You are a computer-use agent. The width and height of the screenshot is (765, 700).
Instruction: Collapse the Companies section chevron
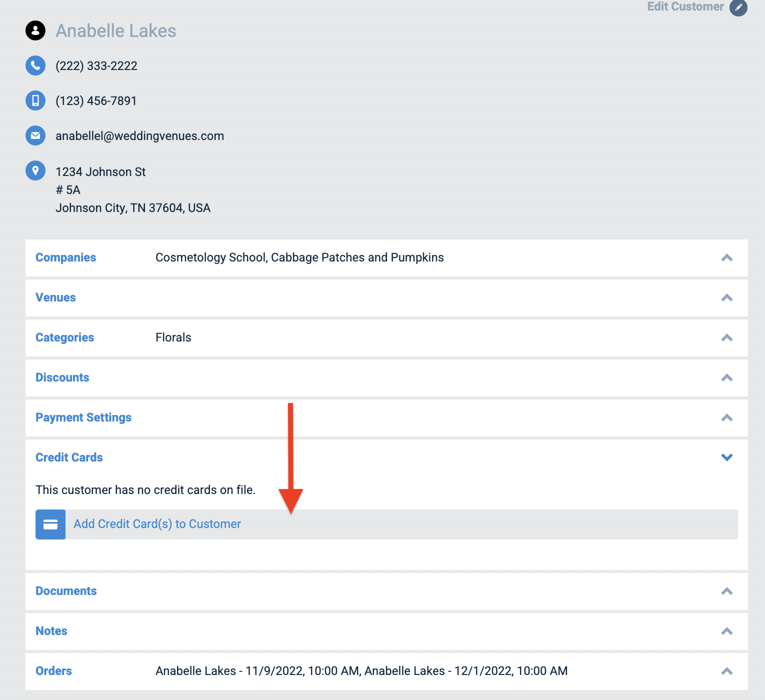point(727,258)
